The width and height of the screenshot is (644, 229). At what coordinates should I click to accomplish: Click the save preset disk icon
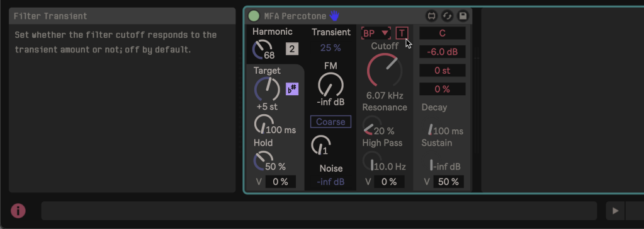(x=463, y=16)
